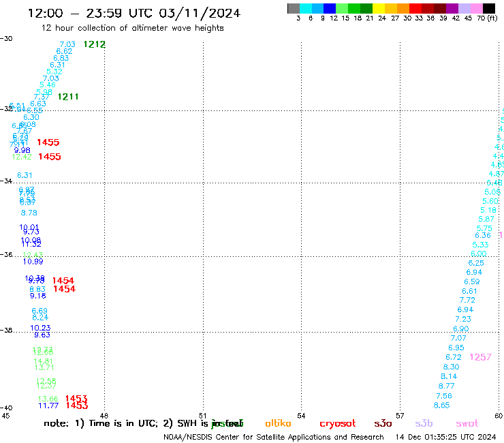
Task: Click the wave height value '8.30'
Action: pos(452,367)
